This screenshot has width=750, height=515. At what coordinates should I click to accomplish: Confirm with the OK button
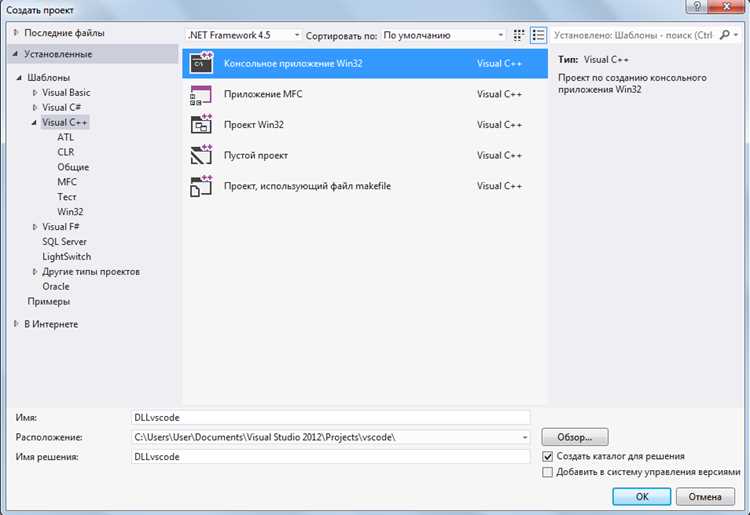point(641,497)
